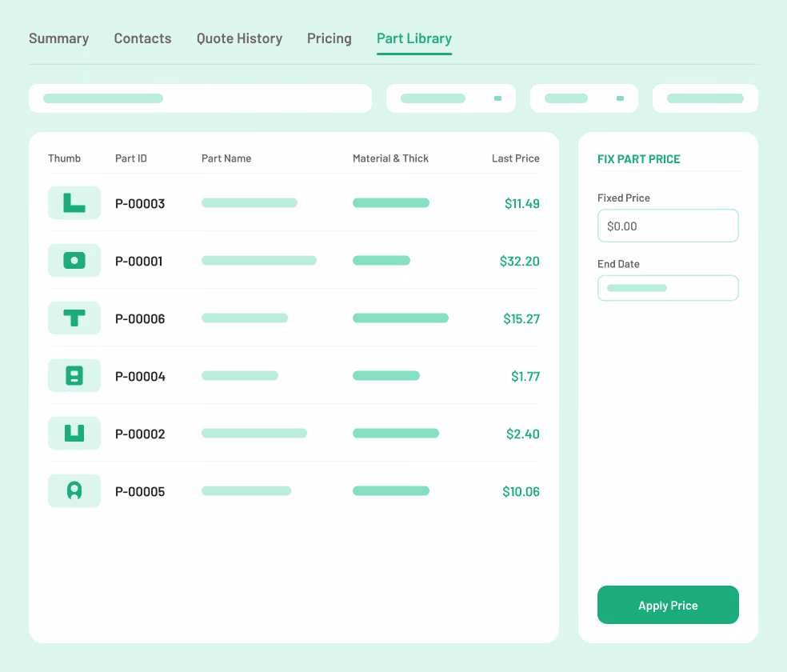Screen dimensions: 787x672
Task: Select part ID P-00005
Action: coord(140,492)
